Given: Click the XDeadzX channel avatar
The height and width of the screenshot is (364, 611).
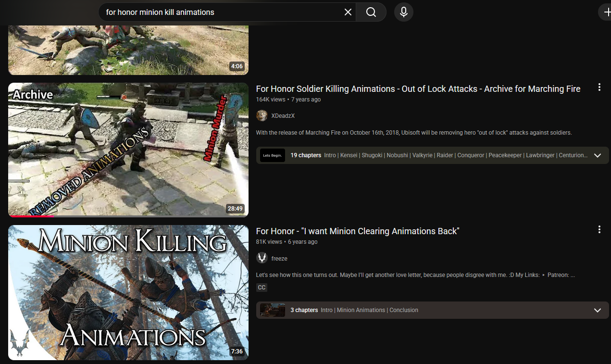Looking at the screenshot, I should point(262,116).
